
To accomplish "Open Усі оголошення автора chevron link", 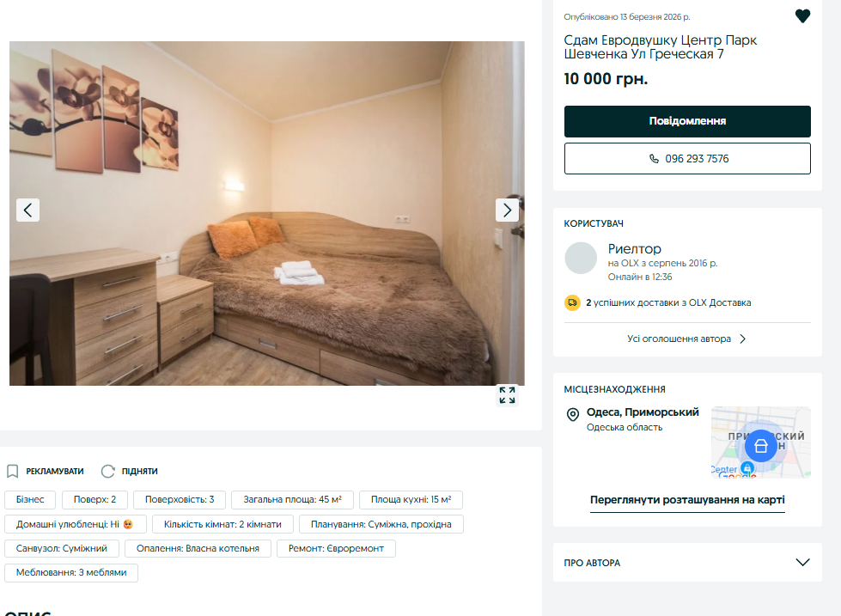I will 687,338.
